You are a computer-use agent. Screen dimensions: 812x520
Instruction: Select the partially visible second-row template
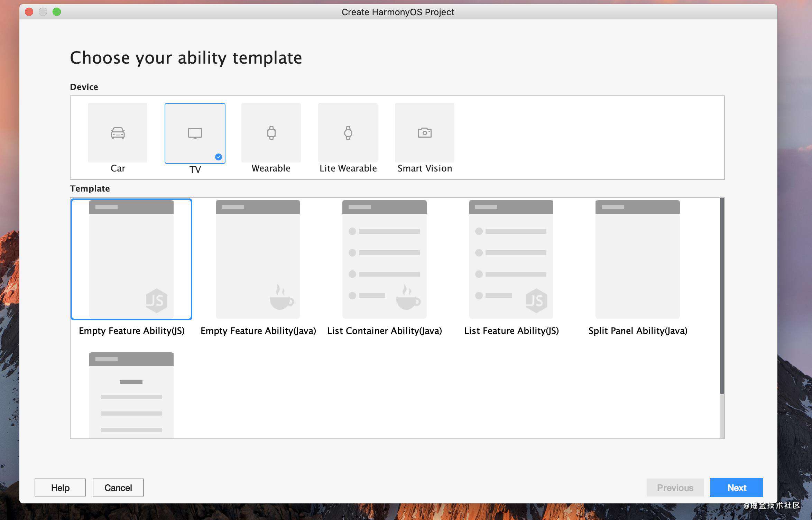(131, 395)
